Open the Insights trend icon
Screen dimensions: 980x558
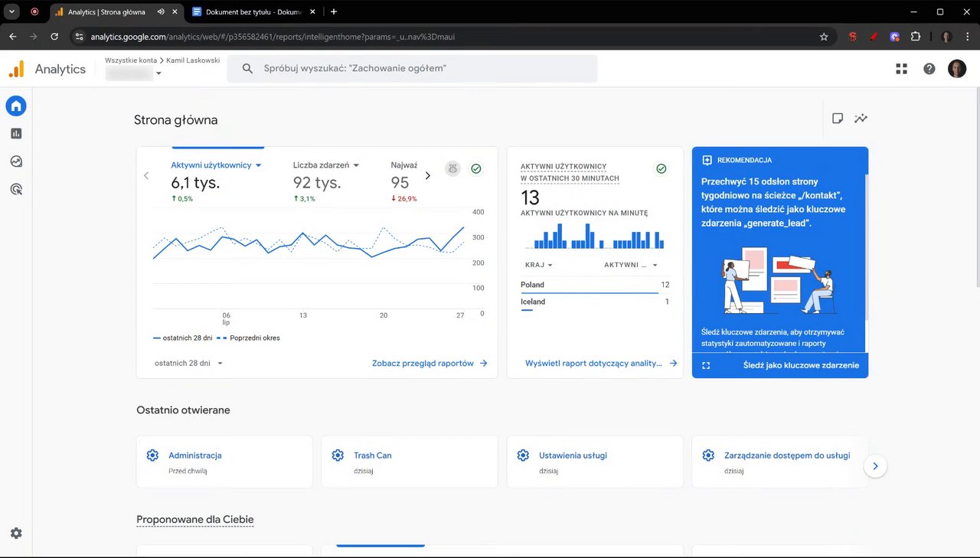tap(861, 119)
